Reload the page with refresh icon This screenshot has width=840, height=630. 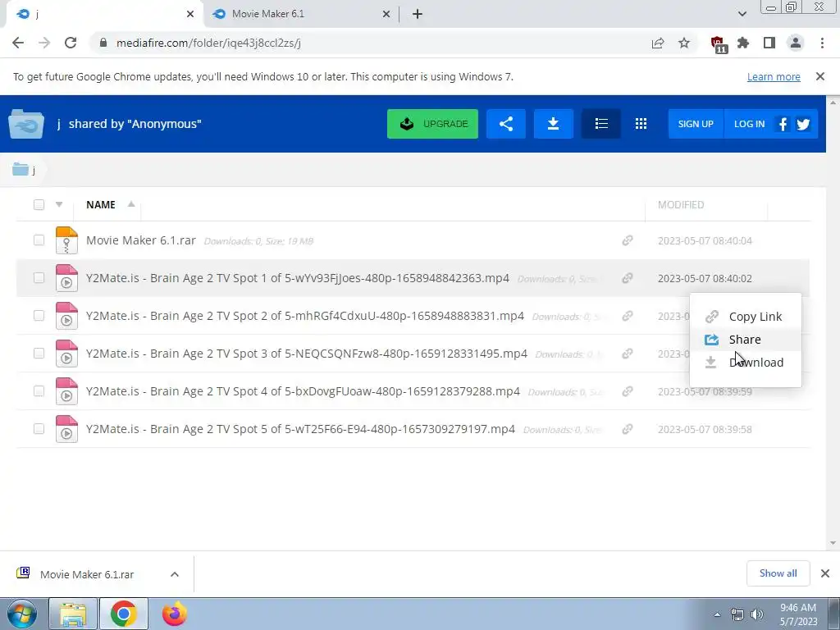[x=71, y=43]
